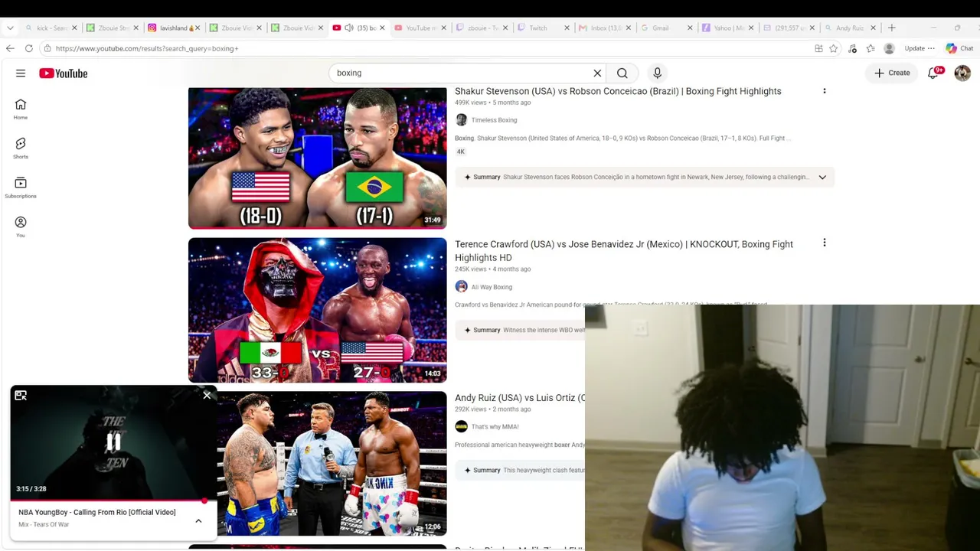Open Shakur Stevenson vs Robson Conceicao title
Viewport: 980px width, 551px height.
[x=618, y=91]
